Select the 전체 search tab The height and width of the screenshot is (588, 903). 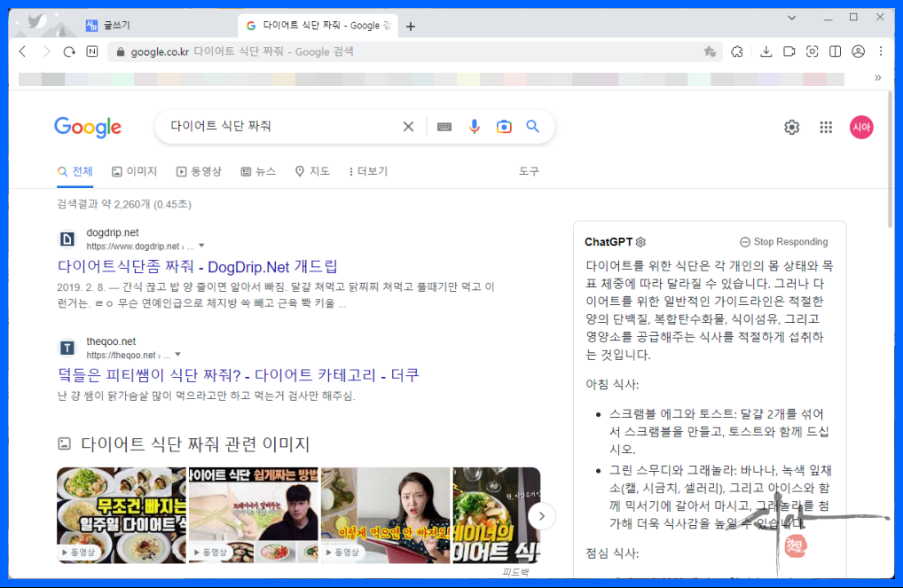point(75,172)
